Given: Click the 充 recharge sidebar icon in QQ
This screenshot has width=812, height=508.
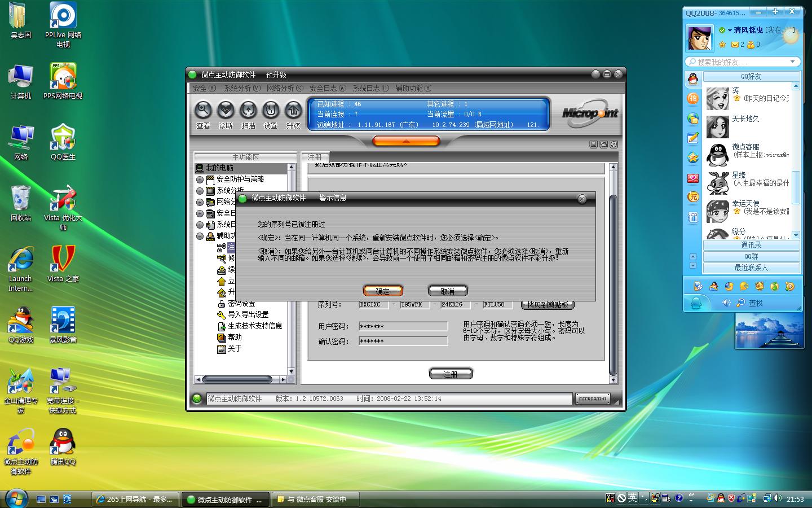Looking at the screenshot, I should click(693, 197).
